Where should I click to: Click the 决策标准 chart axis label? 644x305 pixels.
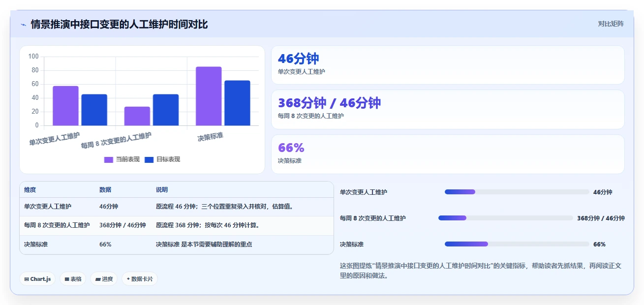click(210, 137)
